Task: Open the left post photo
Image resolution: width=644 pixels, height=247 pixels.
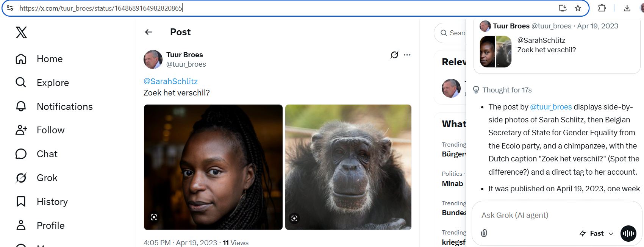Action: [213, 167]
